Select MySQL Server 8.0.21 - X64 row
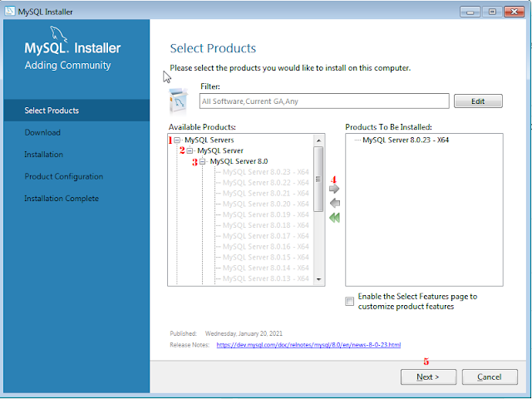Screen dimensions: 532x399 [266, 194]
